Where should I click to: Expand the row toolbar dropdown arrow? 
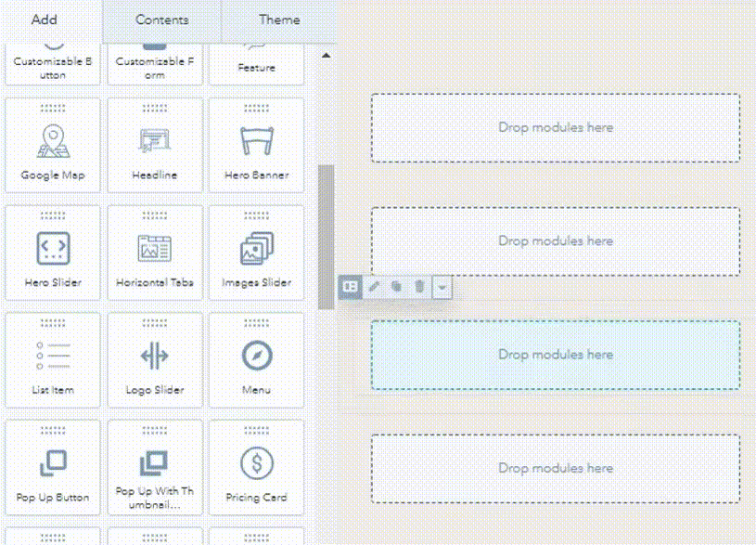(x=442, y=288)
